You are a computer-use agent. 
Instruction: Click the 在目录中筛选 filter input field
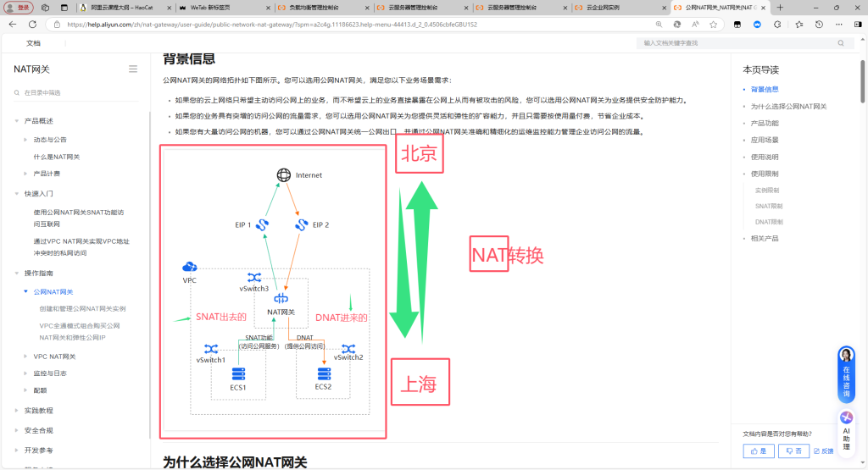coord(76,92)
